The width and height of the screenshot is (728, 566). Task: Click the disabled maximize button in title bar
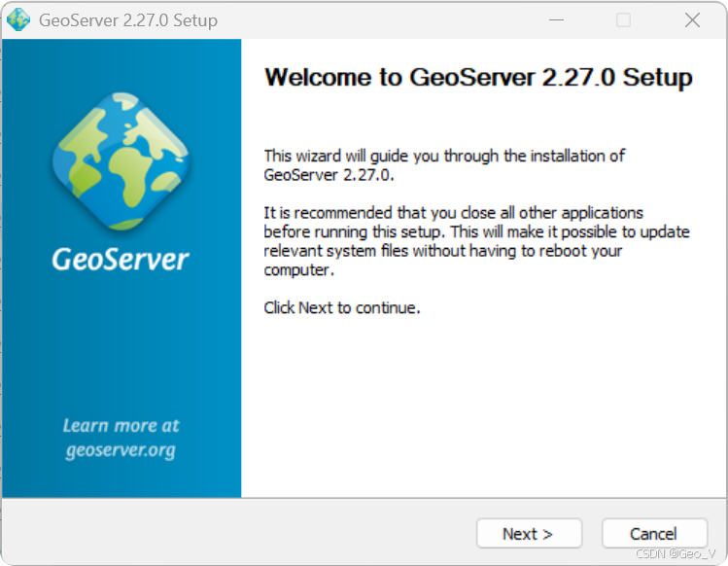pyautogui.click(x=623, y=20)
